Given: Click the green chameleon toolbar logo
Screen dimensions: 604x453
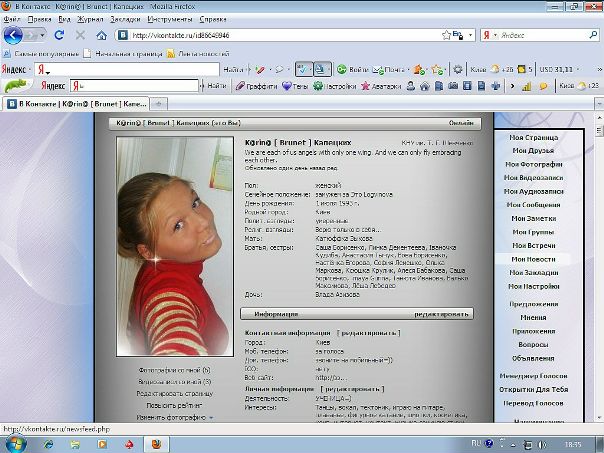Looking at the screenshot, I should pyautogui.click(x=15, y=86).
